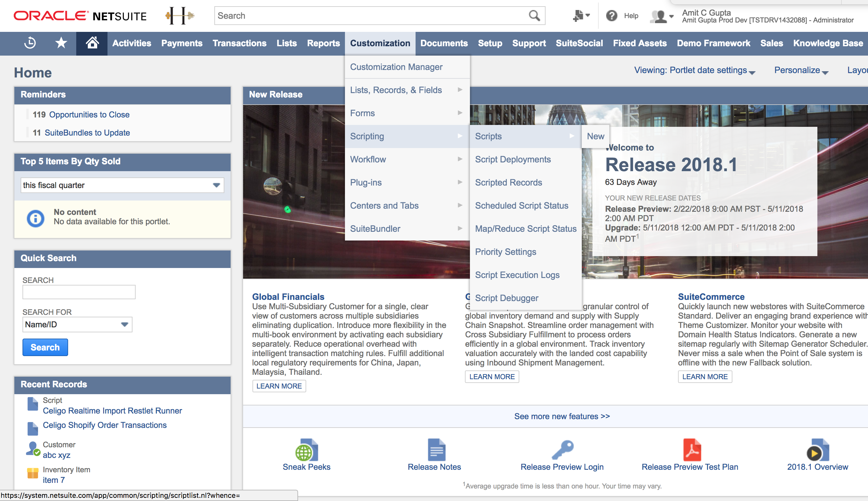Open the Setup tab
The image size is (868, 501).
490,43
